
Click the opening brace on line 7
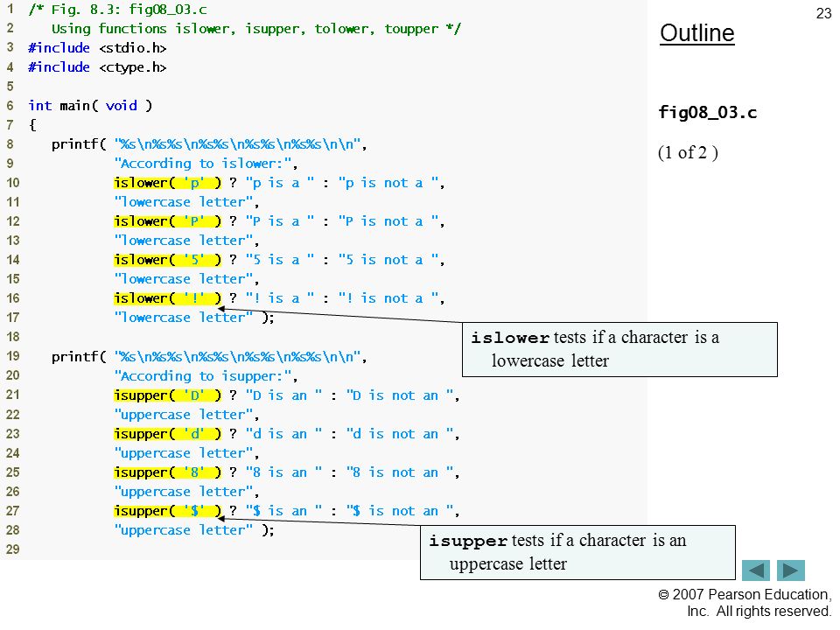[x=32, y=125]
